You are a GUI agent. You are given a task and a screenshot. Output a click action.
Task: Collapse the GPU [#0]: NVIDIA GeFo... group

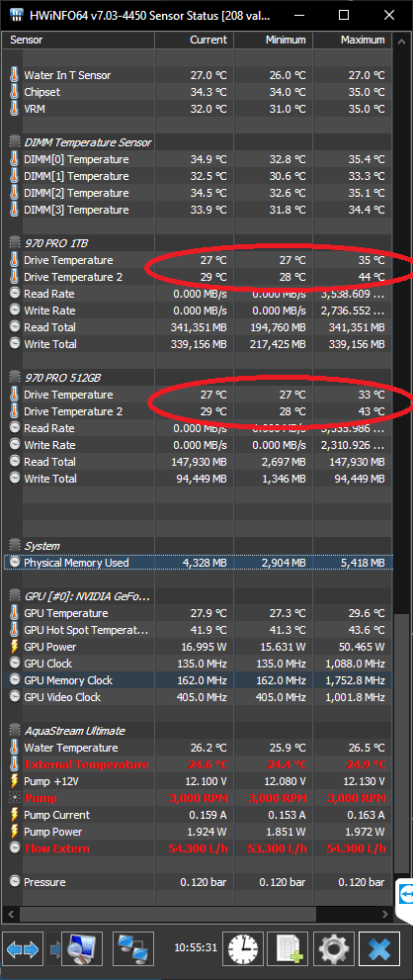coord(15,596)
